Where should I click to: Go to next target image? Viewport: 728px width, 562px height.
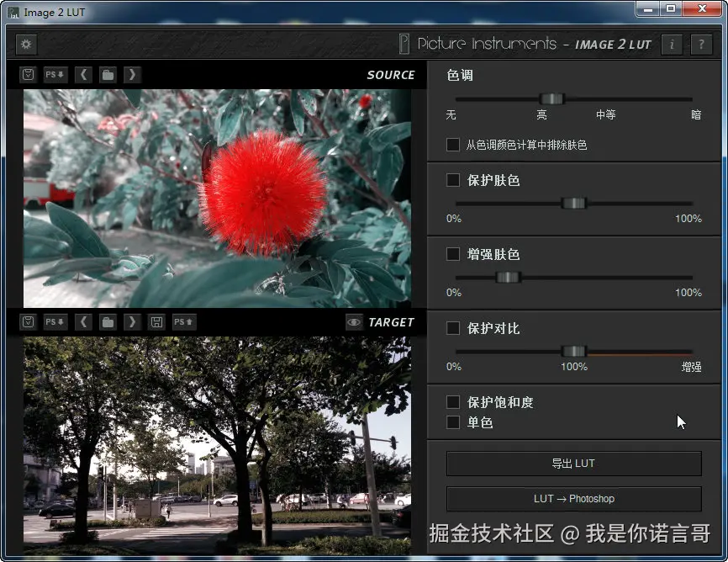(132, 321)
